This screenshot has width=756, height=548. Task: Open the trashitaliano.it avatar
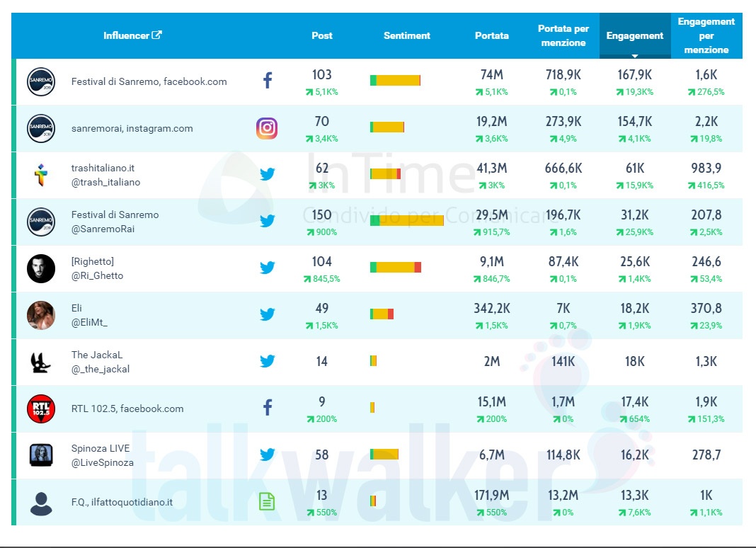[x=41, y=175]
